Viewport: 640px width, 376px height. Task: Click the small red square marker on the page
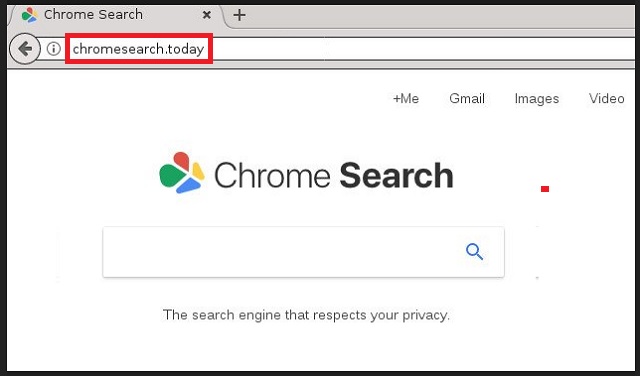(545, 189)
